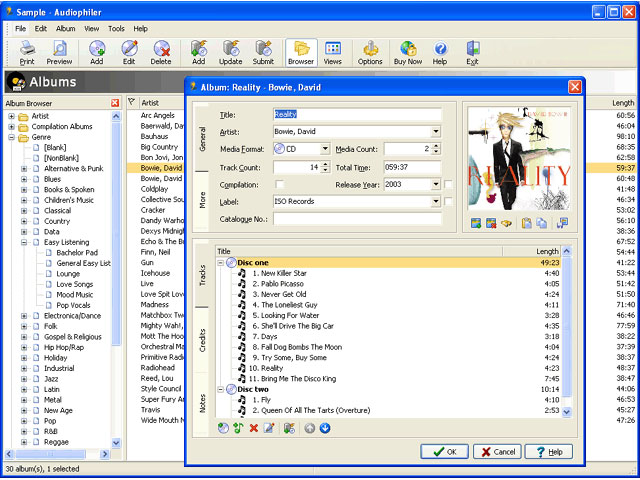The image size is (640, 480).
Task: Collapse the Disc two track group
Action: point(220,389)
